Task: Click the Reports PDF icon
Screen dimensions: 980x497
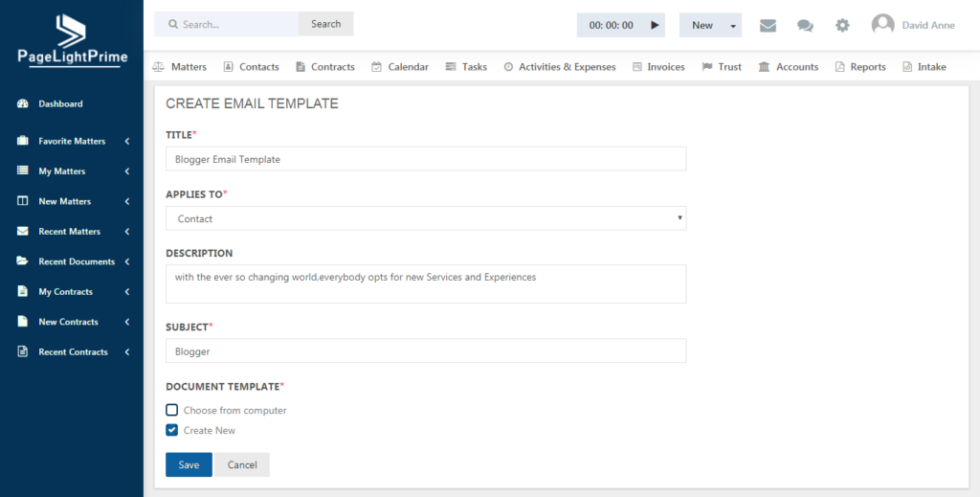Action: pos(840,67)
